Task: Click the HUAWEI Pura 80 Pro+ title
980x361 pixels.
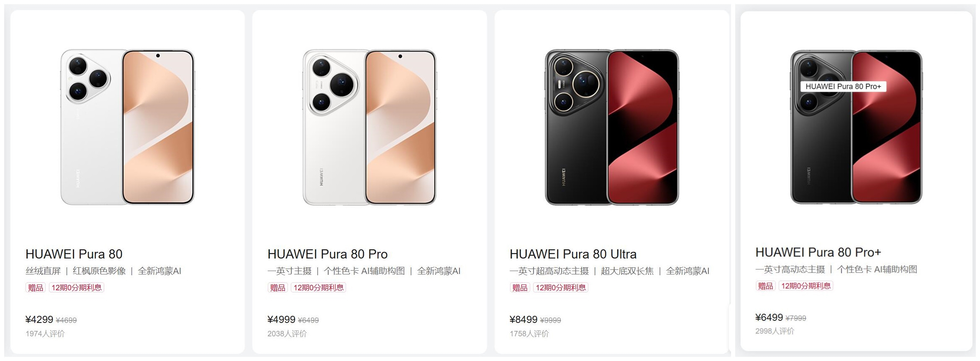Action: click(818, 252)
